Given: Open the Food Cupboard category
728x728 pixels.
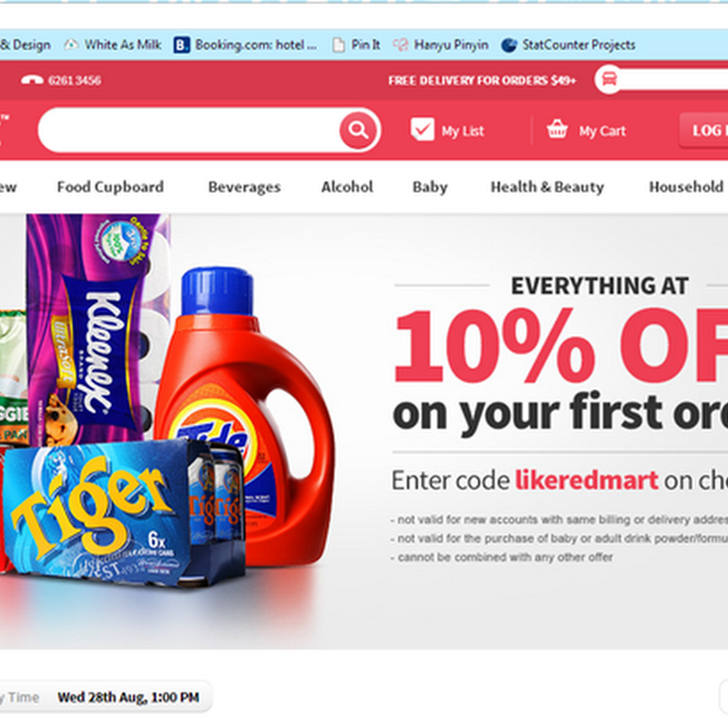Looking at the screenshot, I should 110,187.
